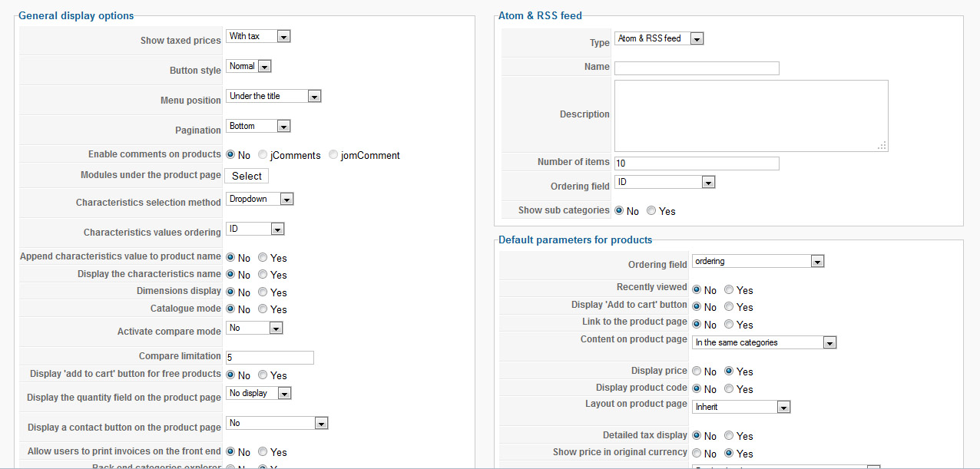Enable Show sub categories with Yes
980x469 pixels.
pyautogui.click(x=651, y=211)
